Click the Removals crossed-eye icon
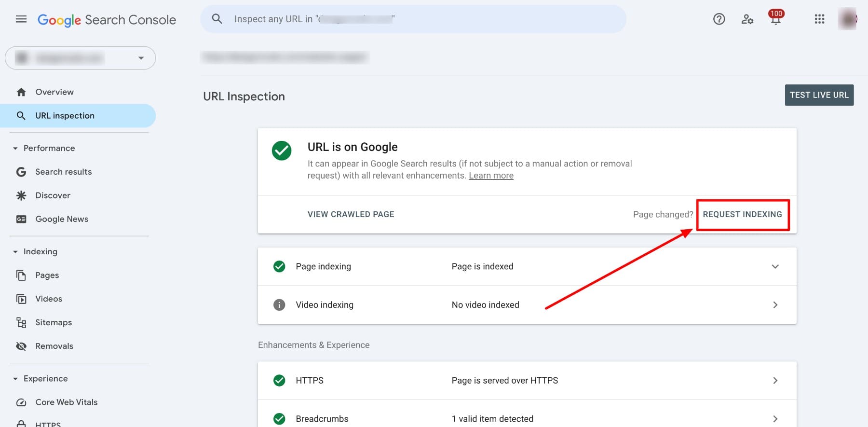 21,346
